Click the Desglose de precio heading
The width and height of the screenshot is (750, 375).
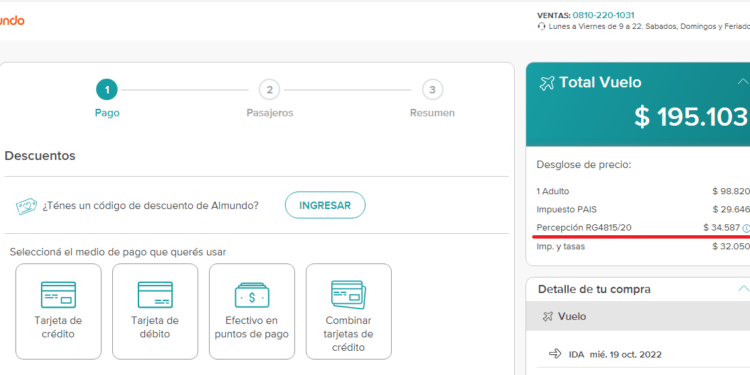(x=584, y=165)
